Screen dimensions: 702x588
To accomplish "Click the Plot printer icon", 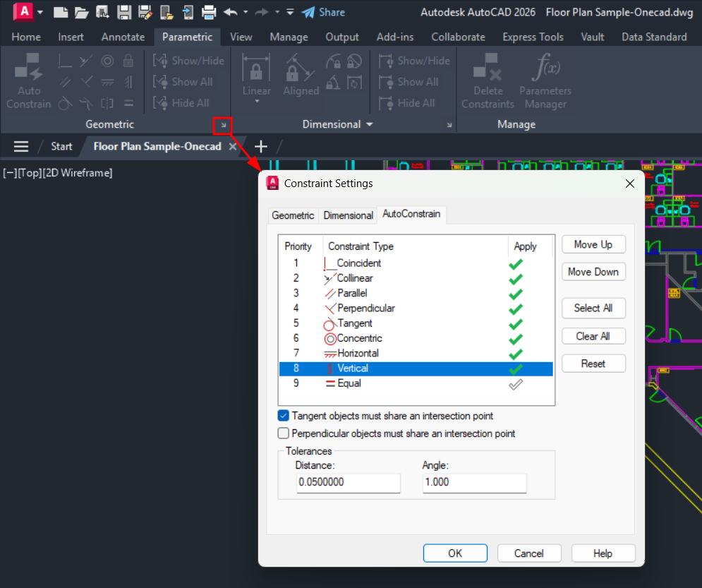I will (x=209, y=13).
